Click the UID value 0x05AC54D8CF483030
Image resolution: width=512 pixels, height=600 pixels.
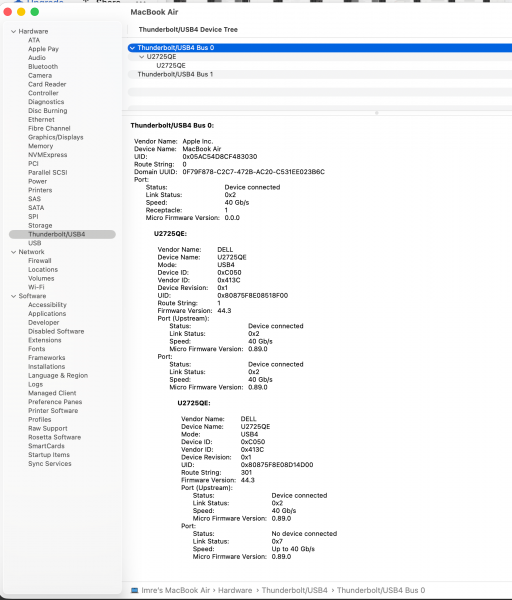pos(220,157)
